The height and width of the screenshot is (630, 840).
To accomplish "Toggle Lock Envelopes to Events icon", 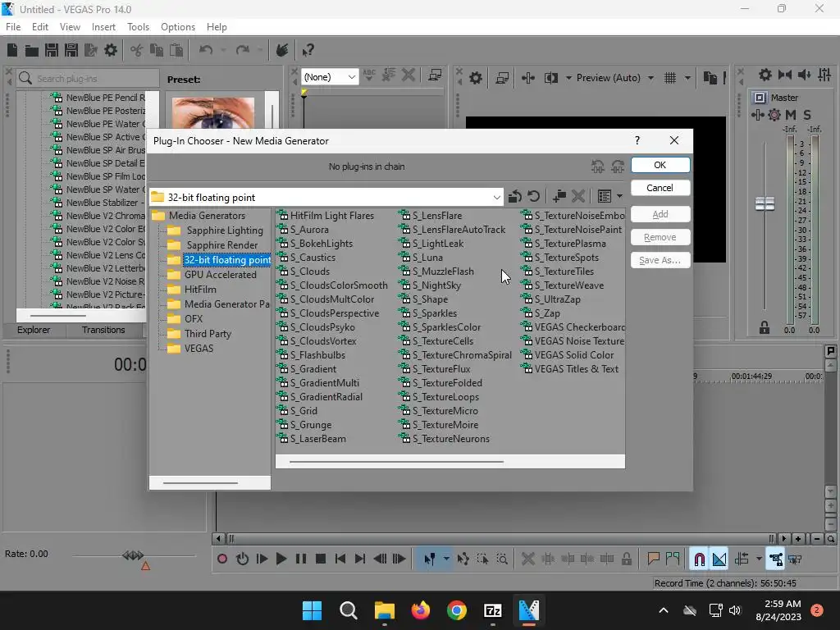I will point(776,559).
